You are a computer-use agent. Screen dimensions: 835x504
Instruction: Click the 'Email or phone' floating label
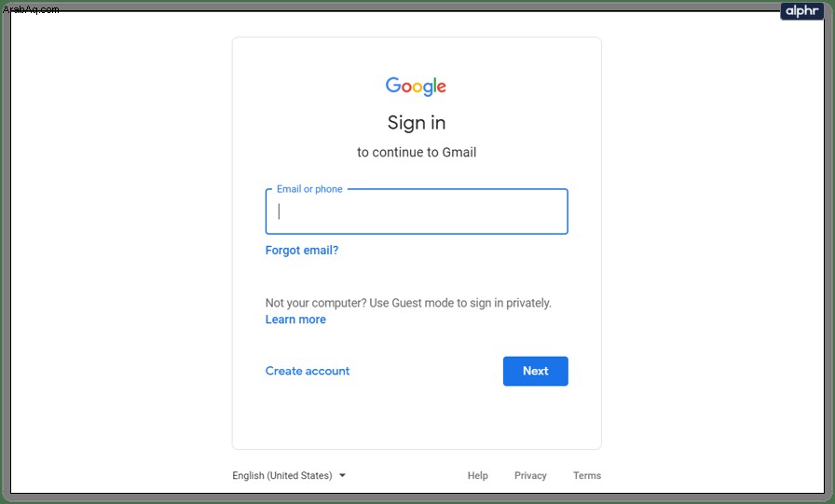click(309, 189)
